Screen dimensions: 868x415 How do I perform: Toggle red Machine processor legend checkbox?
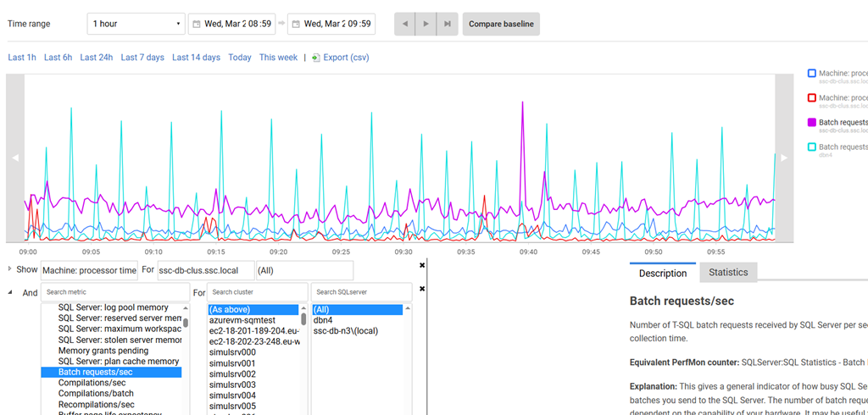click(812, 98)
